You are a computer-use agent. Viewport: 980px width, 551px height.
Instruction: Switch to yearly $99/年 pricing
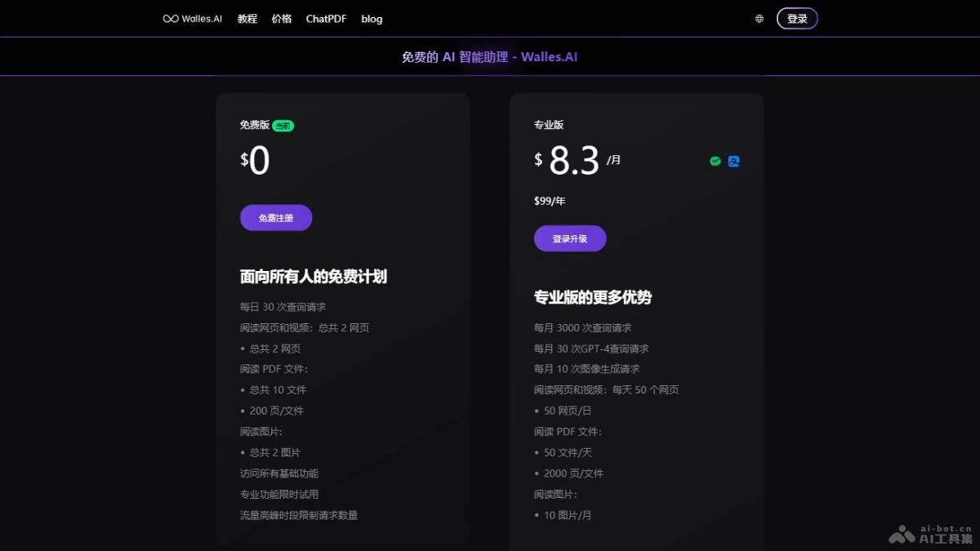(549, 201)
